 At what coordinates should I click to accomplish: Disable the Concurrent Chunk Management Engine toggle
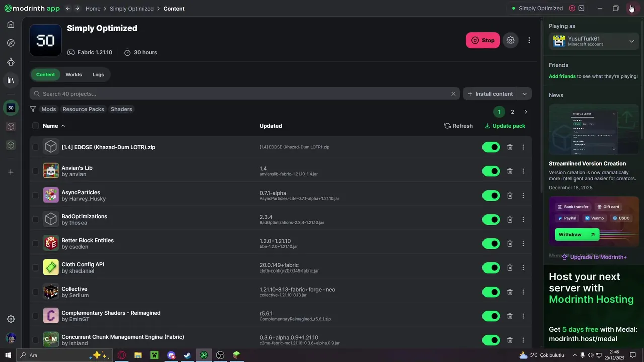[x=491, y=340]
